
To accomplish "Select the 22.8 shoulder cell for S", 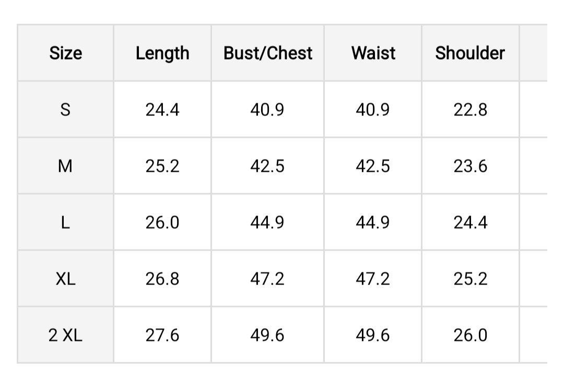I will pos(470,109).
